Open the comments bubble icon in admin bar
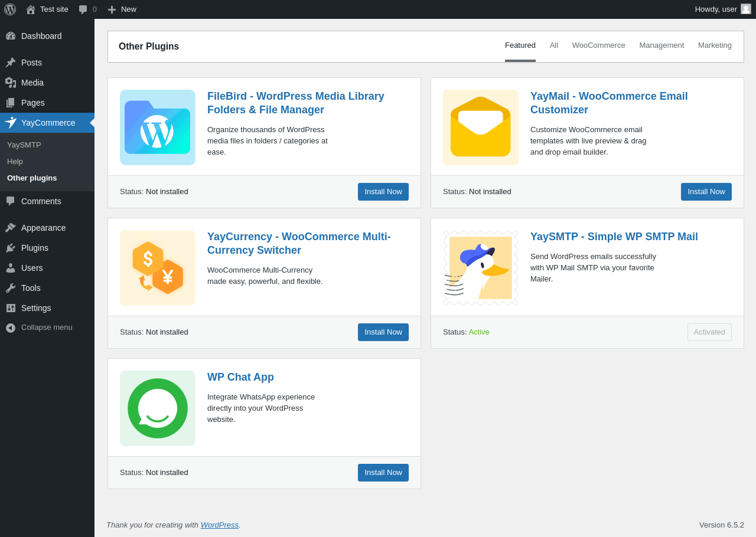This screenshot has height=537, width=756. pyautogui.click(x=83, y=9)
